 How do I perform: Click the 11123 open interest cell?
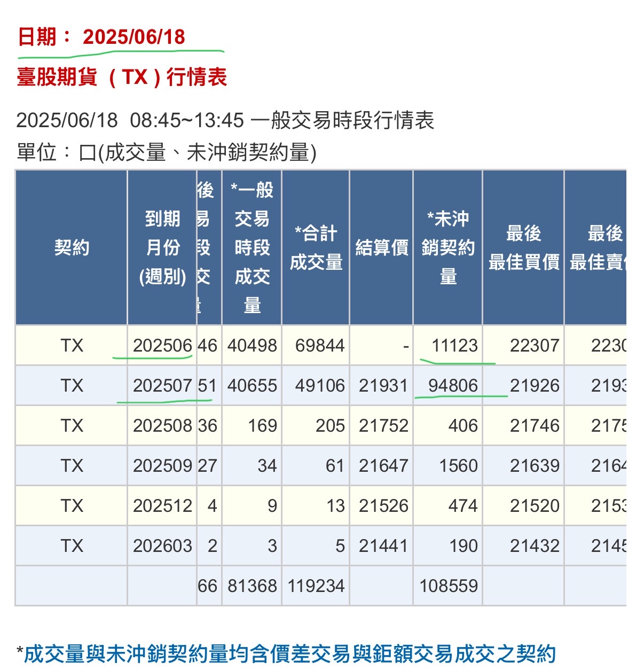(448, 346)
